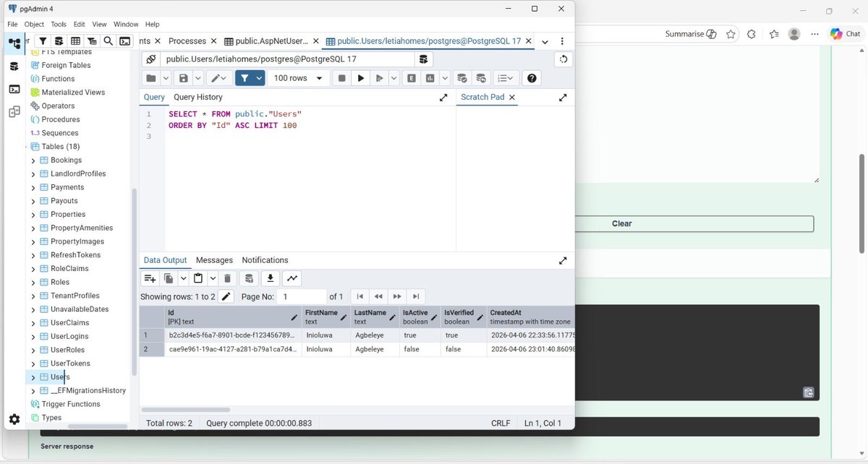Open Copilot Chat in browser window
The width and height of the screenshot is (868, 464).
[x=845, y=34]
